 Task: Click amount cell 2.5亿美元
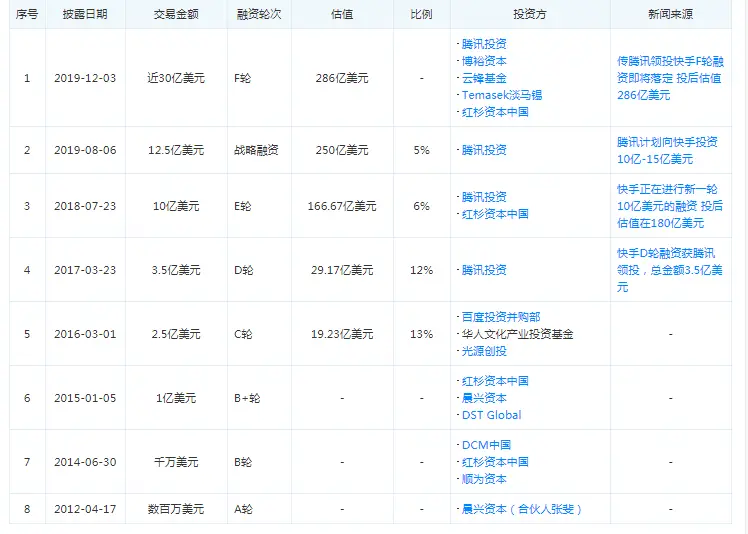(x=176, y=334)
